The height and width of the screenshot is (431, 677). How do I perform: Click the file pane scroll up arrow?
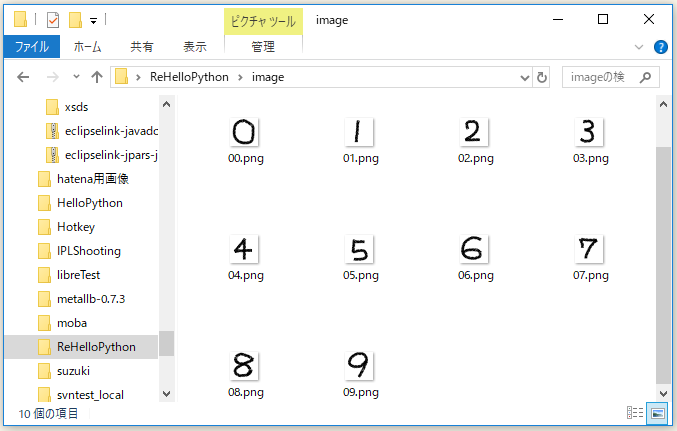point(663,104)
